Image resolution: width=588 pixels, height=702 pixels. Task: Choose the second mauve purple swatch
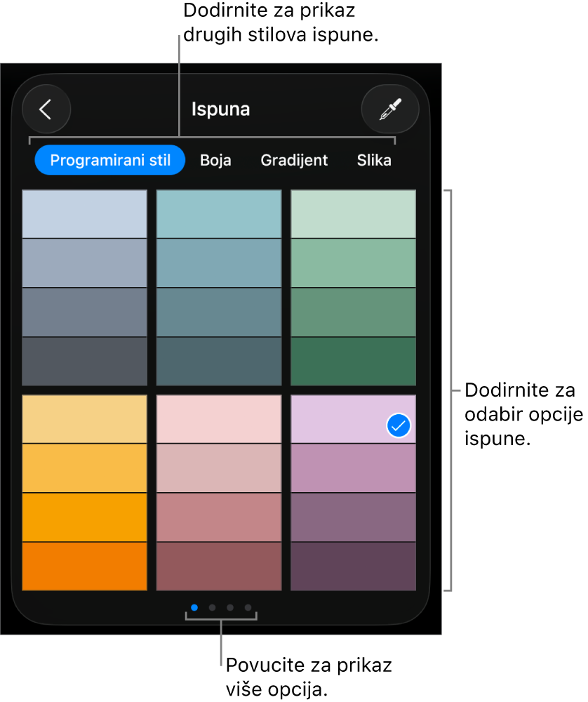click(353, 468)
